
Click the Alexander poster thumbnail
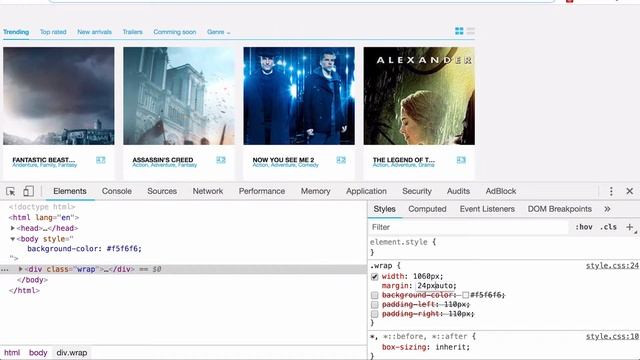pyautogui.click(x=419, y=96)
